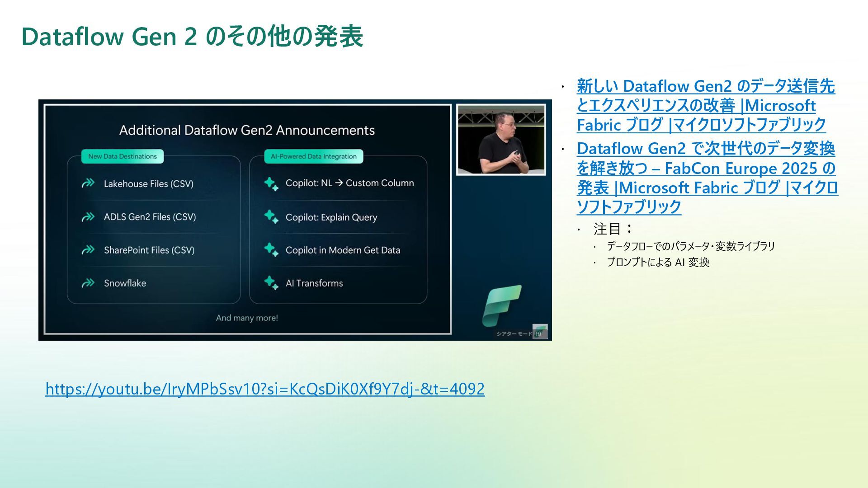Open the YouTube video link at t=4092
The width and height of the screenshot is (868, 488).
(x=265, y=389)
